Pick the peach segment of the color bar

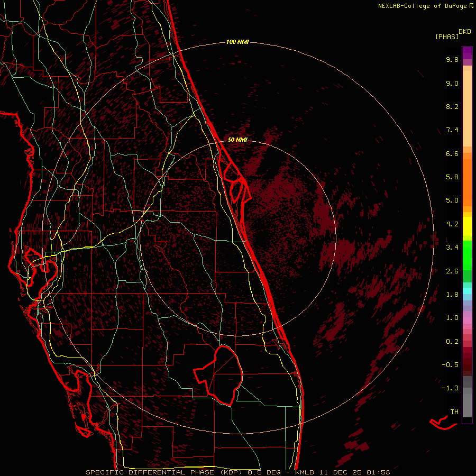coord(467,108)
